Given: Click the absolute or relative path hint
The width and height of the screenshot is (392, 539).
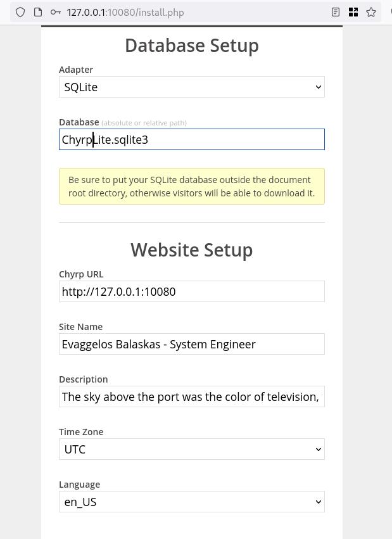Looking at the screenshot, I should coord(144,122).
